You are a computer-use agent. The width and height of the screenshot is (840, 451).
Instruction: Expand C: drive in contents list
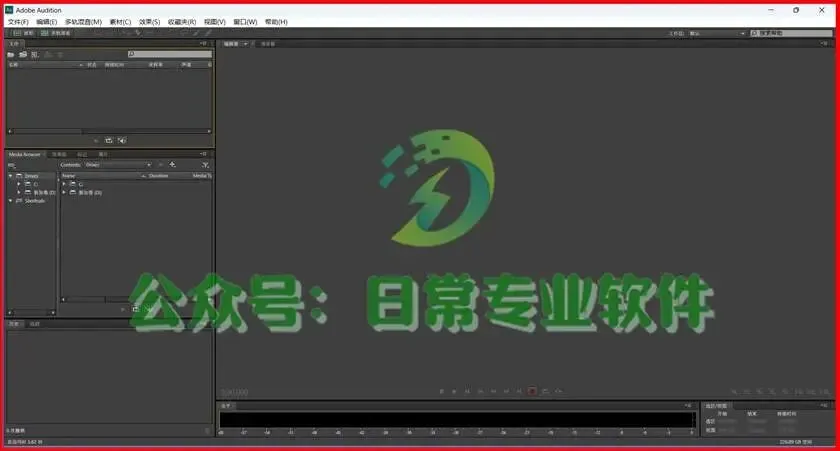64,184
